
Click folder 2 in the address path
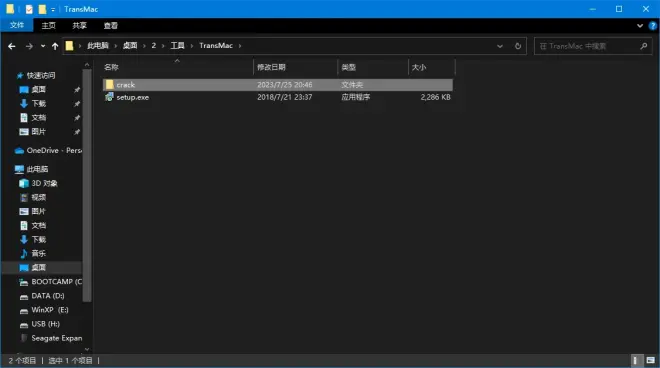[154, 45]
